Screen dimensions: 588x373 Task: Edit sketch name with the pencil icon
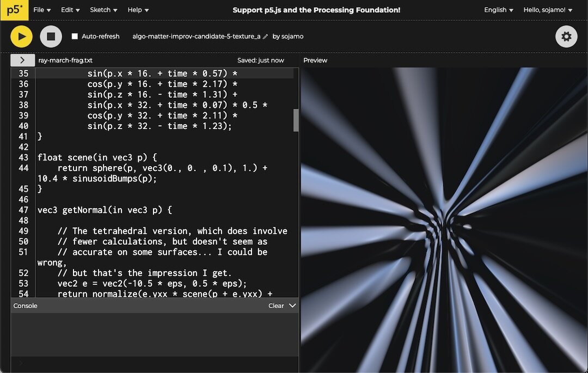[x=265, y=36]
